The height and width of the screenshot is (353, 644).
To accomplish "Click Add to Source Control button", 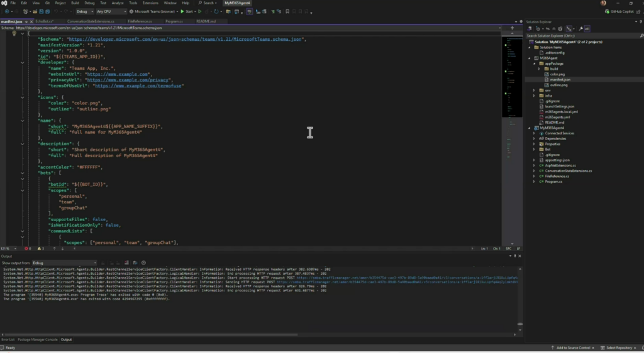I will coord(573,348).
